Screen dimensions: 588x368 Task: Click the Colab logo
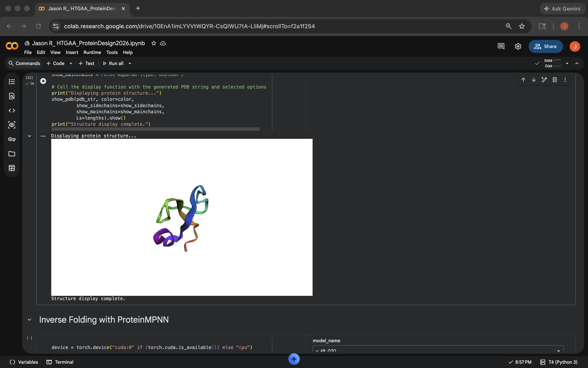click(12, 46)
